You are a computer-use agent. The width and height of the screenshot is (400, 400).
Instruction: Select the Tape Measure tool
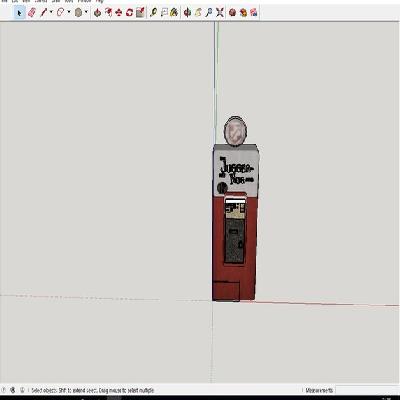pos(153,13)
